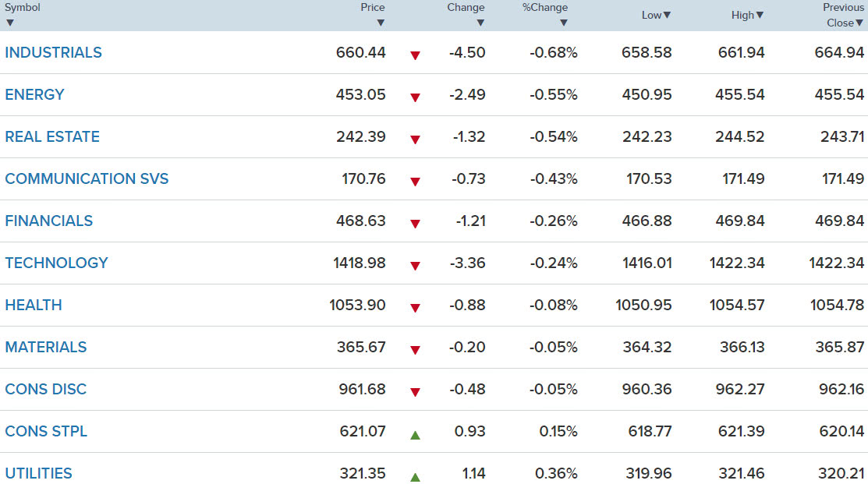The image size is (868, 484).
Task: Open the ENERGY sector link
Action: [34, 94]
